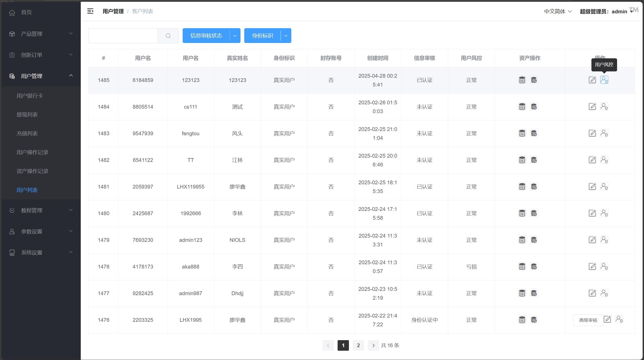Open the 身份标识 filter dropdown arrow
Image resolution: width=644 pixels, height=360 pixels.
coord(286,36)
